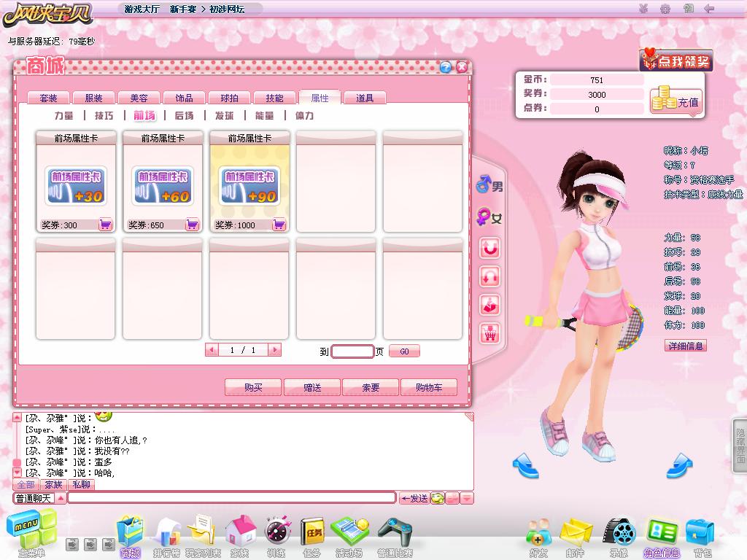
Task: Go to next shop page arrow
Action: [274, 351]
